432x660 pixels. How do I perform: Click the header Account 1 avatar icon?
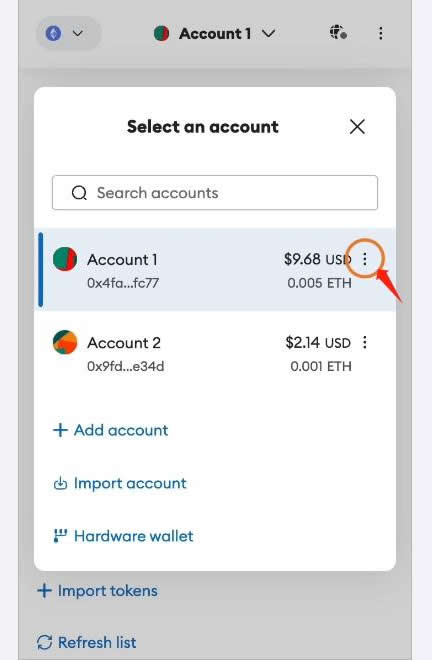click(162, 33)
